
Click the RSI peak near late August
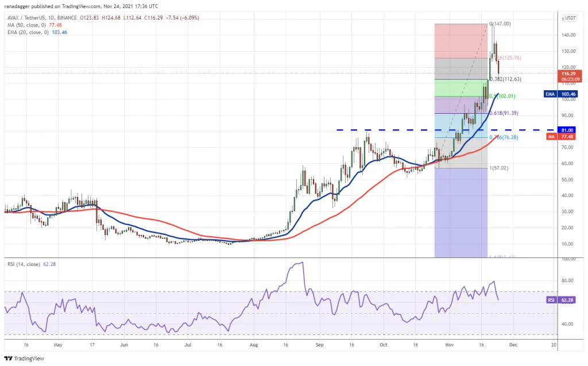pyautogui.click(x=301, y=263)
